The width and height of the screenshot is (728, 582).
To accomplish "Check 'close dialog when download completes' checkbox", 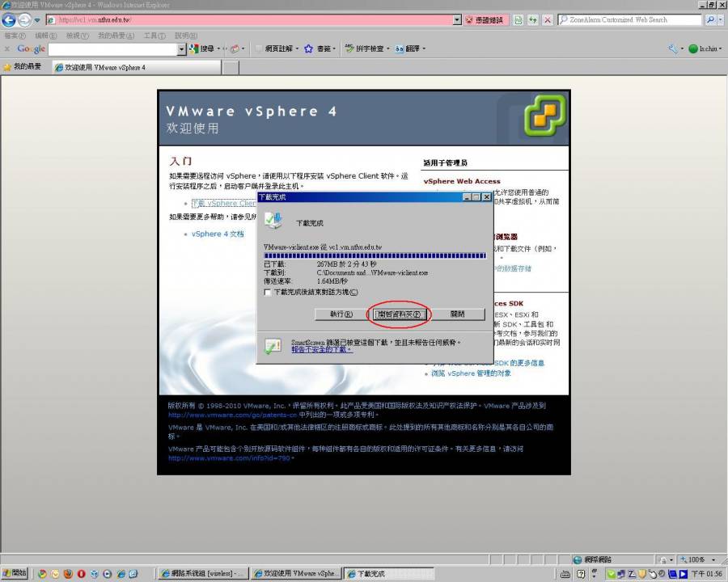I will pos(269,293).
